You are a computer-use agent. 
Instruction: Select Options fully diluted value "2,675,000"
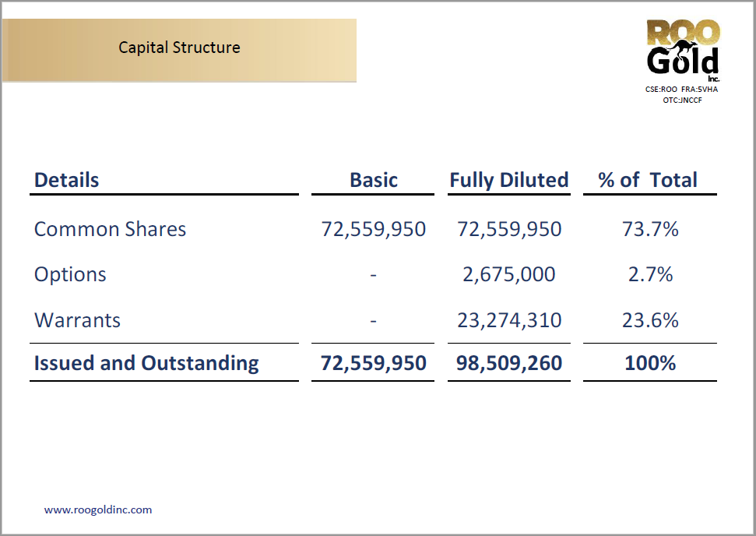click(509, 275)
